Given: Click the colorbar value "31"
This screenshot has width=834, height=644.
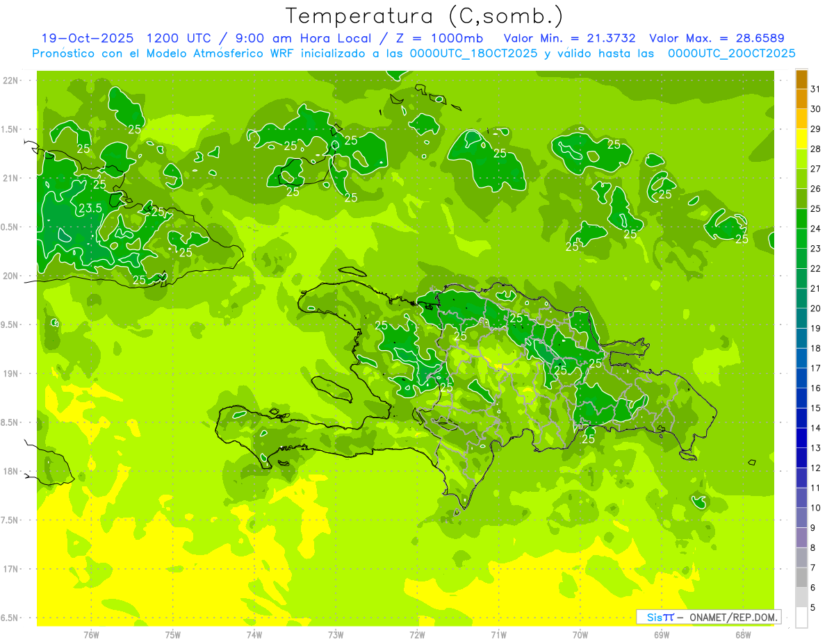Looking at the screenshot, I should tap(815, 89).
